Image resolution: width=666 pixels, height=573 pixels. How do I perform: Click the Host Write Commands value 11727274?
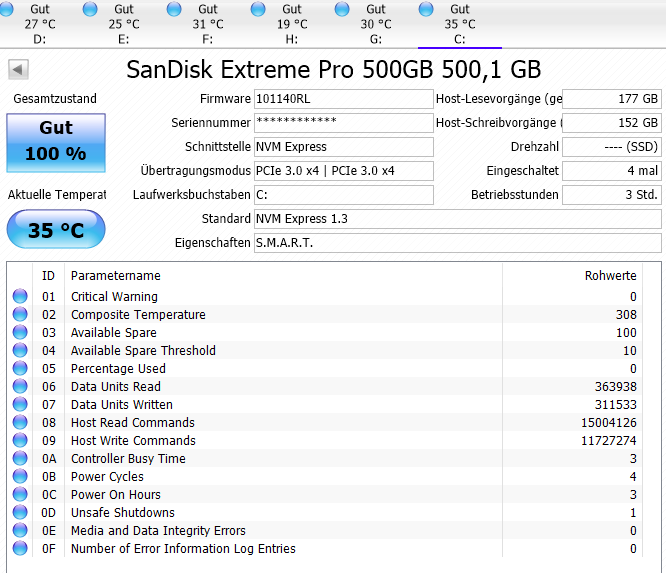[609, 440]
